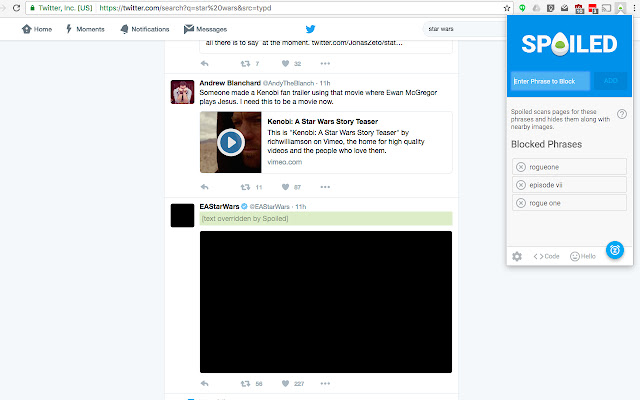This screenshot has height=400, width=640.
Task: Retweet the tweet with 7 retweets
Action: click(x=245, y=63)
